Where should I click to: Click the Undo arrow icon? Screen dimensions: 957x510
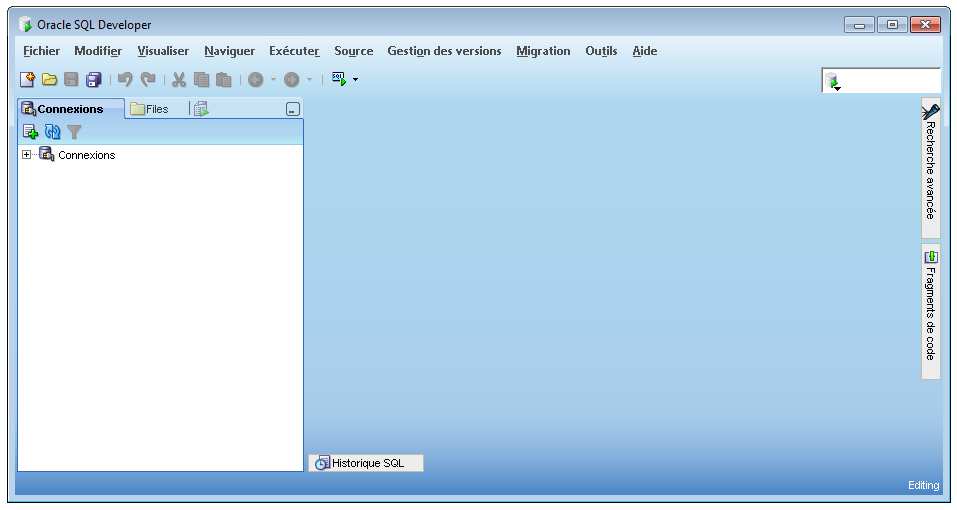coord(125,79)
